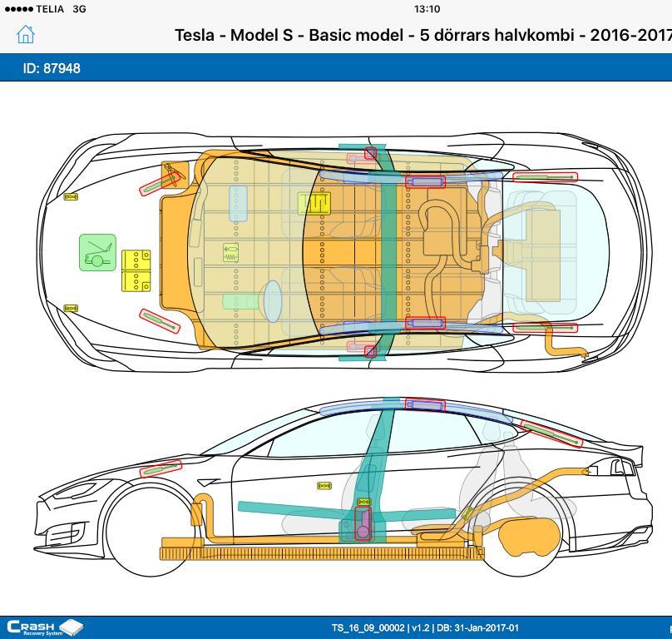This screenshot has height=639, width=672.
Task: Tap the hood gas strut in side view
Action: click(161, 468)
